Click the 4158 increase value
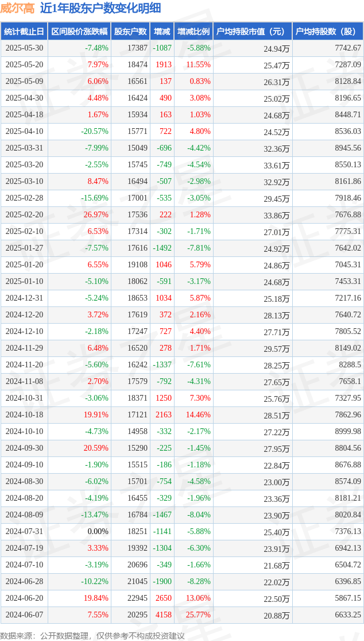364x641 pixels. pyautogui.click(x=163, y=615)
